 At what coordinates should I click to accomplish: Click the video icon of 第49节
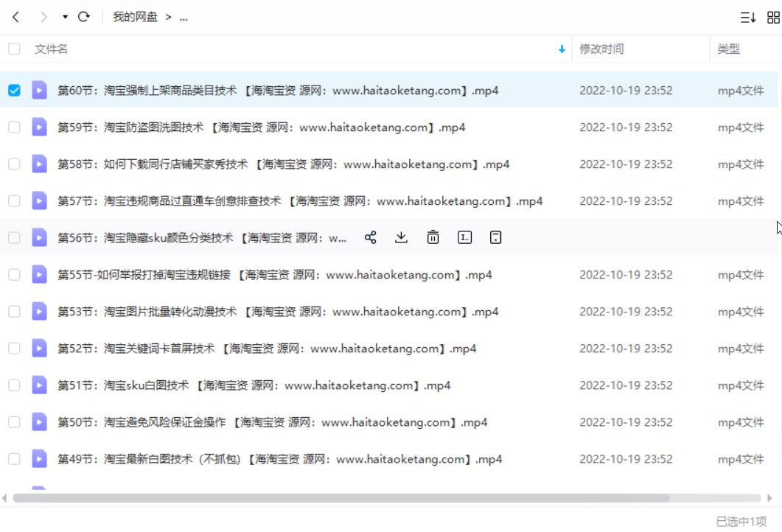click(39, 459)
